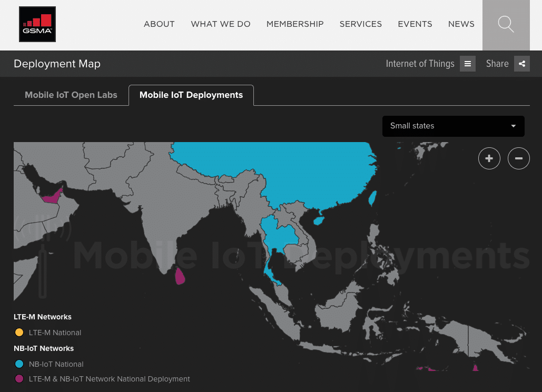542x392 pixels.
Task: Open the NEWS menu
Action: [x=461, y=24]
